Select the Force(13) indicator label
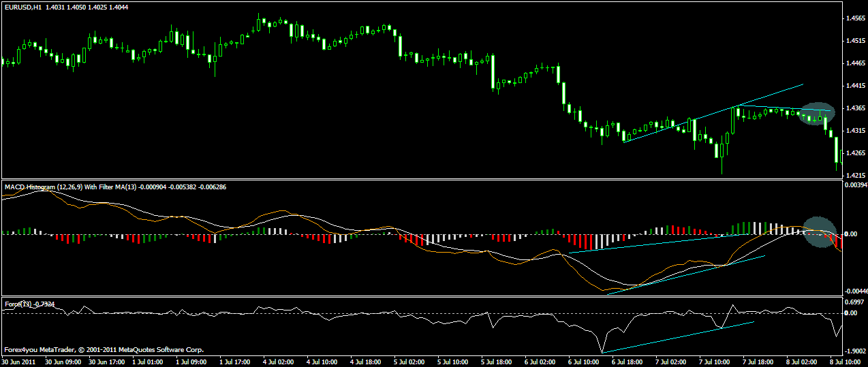The height and width of the screenshot is (367, 868). (x=17, y=304)
